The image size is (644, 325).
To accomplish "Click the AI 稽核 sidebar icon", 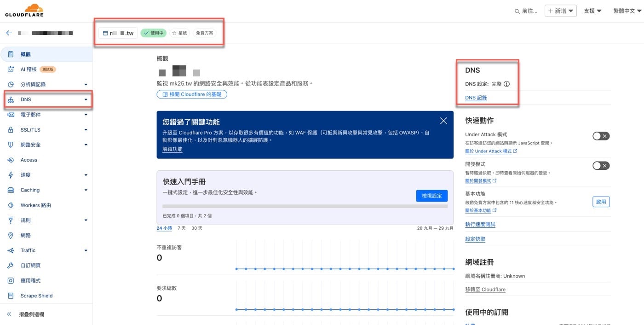I will coord(11,69).
